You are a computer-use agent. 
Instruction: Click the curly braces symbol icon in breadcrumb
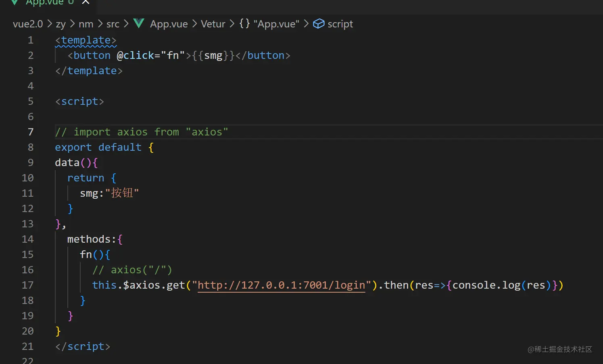(244, 23)
